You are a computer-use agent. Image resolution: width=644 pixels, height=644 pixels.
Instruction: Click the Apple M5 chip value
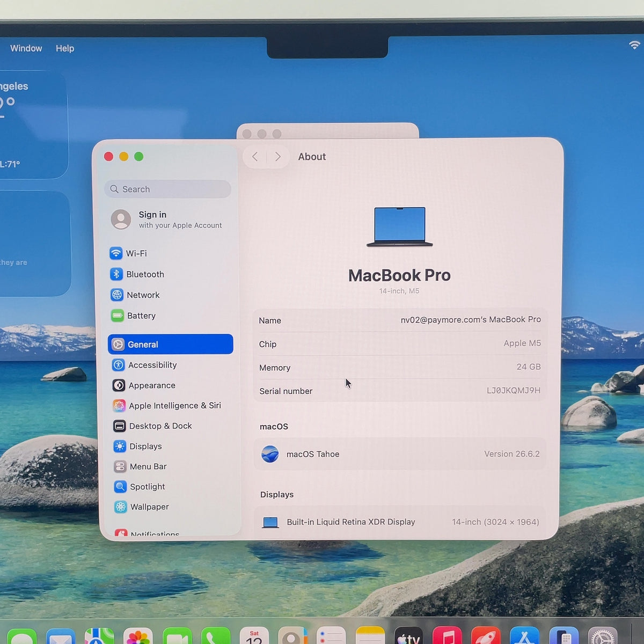coord(522,343)
